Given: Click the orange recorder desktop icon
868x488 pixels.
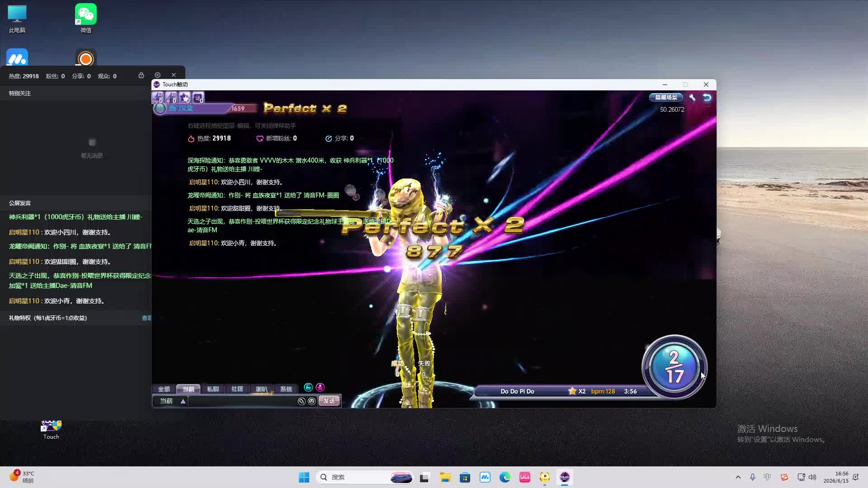Looking at the screenshot, I should click(x=85, y=58).
